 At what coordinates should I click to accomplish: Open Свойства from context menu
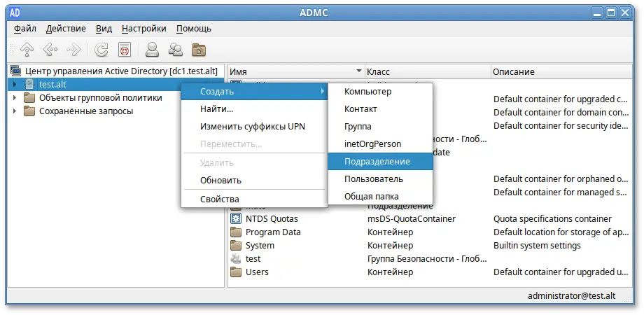254,199
